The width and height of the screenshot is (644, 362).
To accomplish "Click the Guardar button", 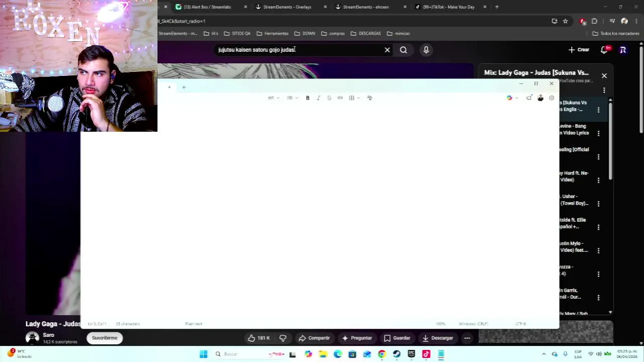I will 397,338.
